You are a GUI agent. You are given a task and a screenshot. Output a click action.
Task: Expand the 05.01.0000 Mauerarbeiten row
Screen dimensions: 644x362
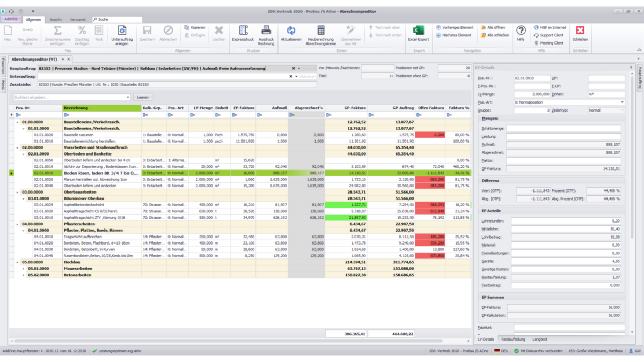click(23, 269)
